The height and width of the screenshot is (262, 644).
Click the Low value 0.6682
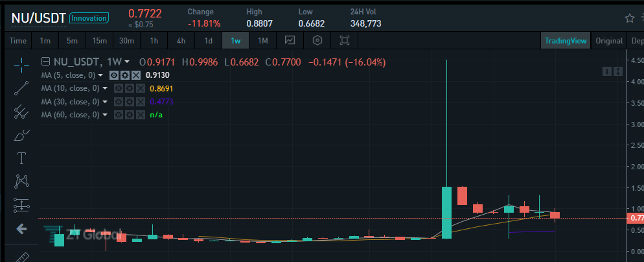pos(312,24)
